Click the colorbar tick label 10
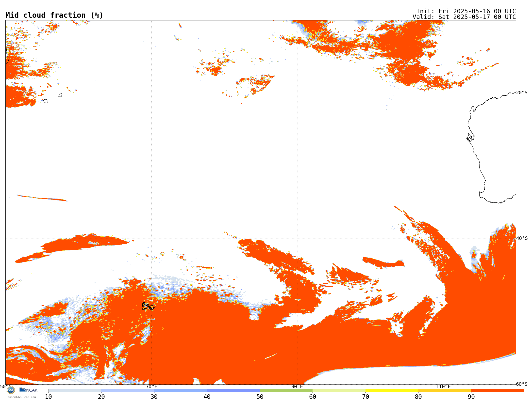Image resolution: width=532 pixels, height=400 pixels. (49, 397)
